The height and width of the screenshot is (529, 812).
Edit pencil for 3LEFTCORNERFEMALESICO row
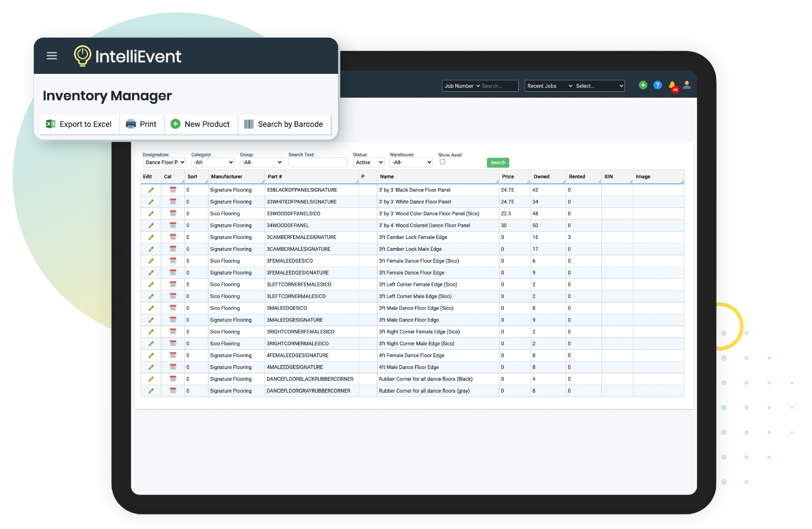[151, 284]
